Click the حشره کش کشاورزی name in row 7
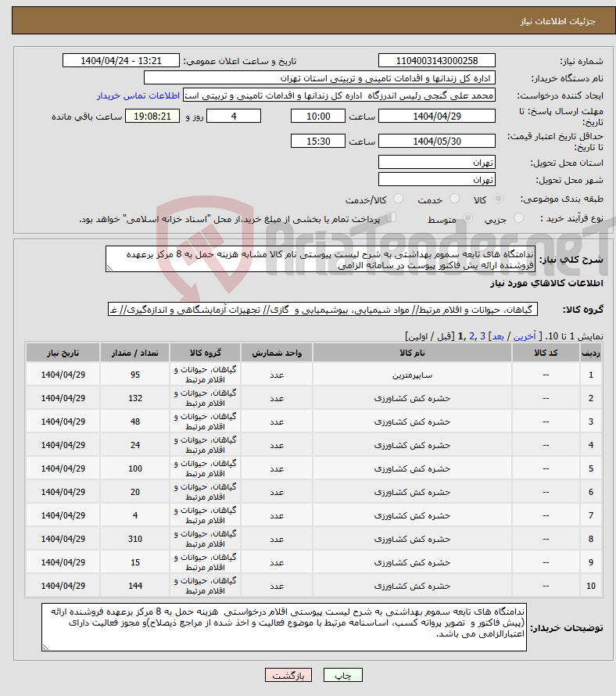The width and height of the screenshot is (616, 696). click(412, 516)
